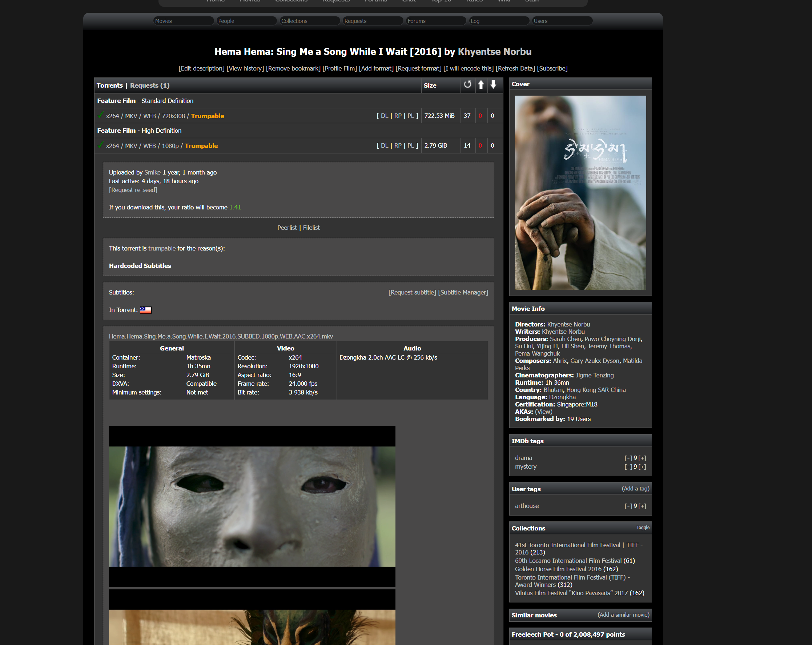812x645 pixels.
Task: Click green checkmark on 1080p torrent
Action: click(x=101, y=145)
